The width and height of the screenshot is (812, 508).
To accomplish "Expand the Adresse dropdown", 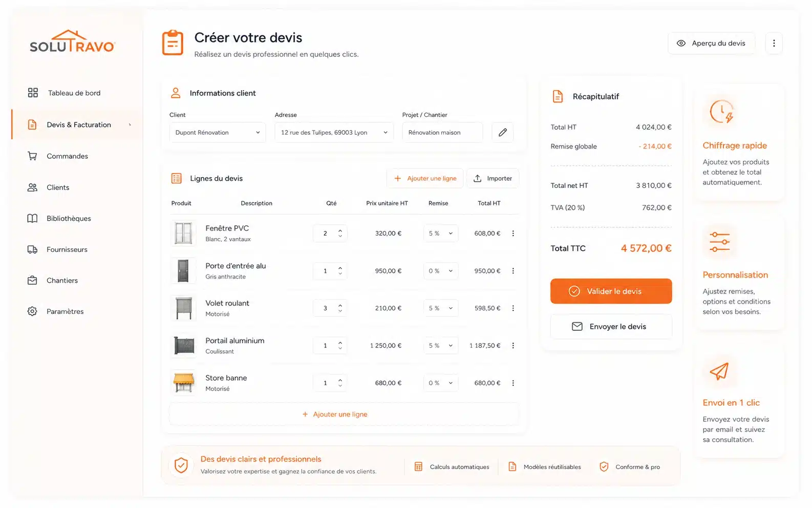I will [x=334, y=132].
